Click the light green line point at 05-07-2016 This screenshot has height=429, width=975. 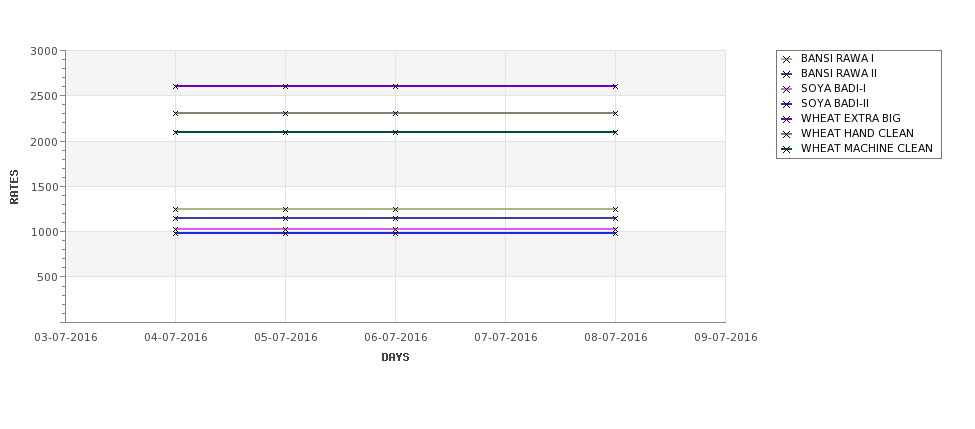[285, 210]
